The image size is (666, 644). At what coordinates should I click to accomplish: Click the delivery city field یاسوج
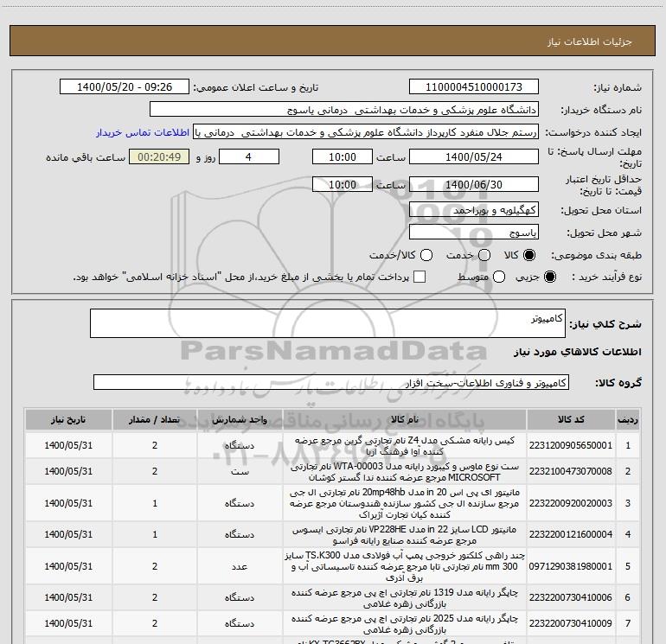coord(474,233)
